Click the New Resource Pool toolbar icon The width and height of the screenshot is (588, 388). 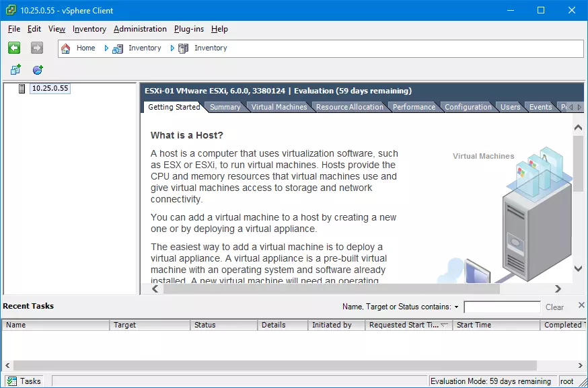(x=38, y=69)
